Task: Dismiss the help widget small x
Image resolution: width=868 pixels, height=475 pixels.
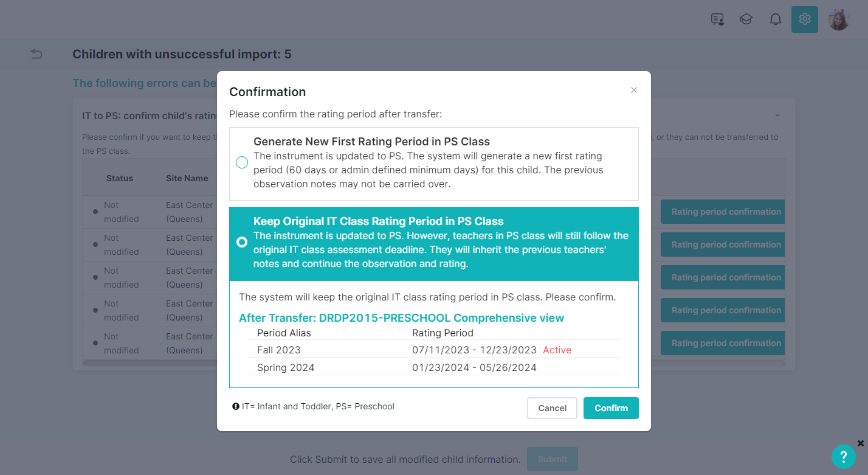Action: [861, 443]
